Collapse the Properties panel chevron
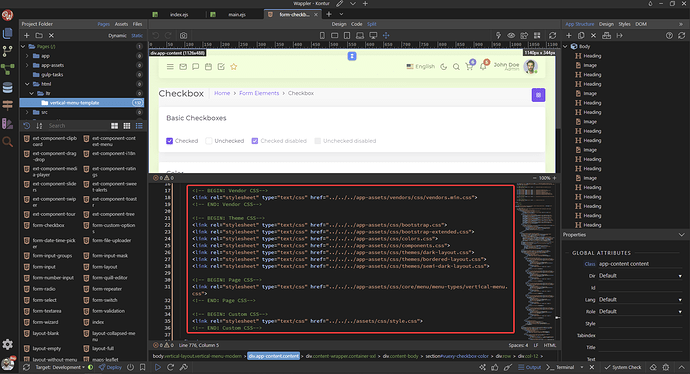The width and height of the screenshot is (690, 374). pos(682,235)
